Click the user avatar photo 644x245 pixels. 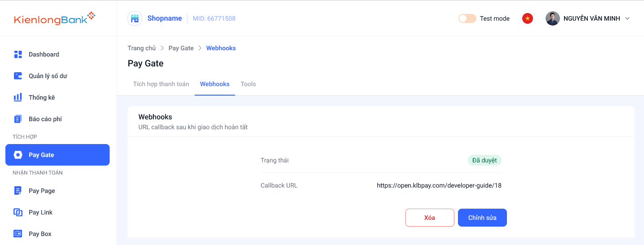pyautogui.click(x=553, y=18)
